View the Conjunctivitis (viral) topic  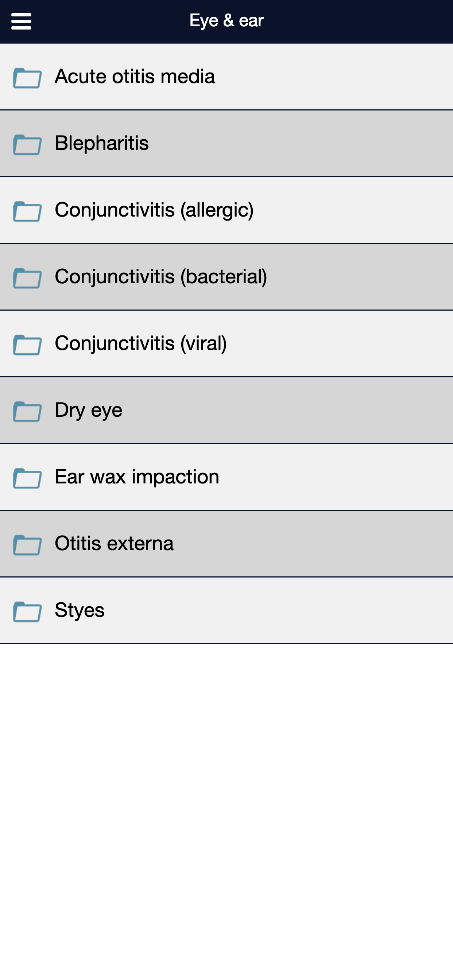(226, 344)
